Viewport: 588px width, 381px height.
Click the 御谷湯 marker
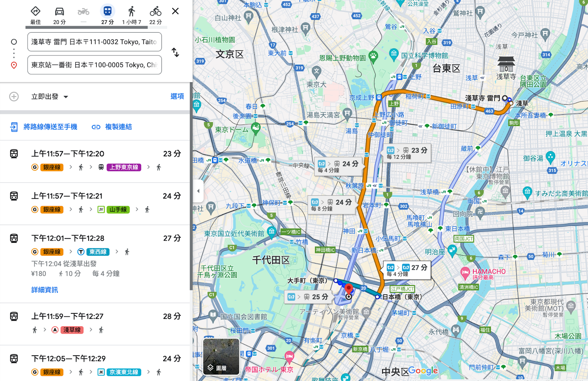(550, 157)
